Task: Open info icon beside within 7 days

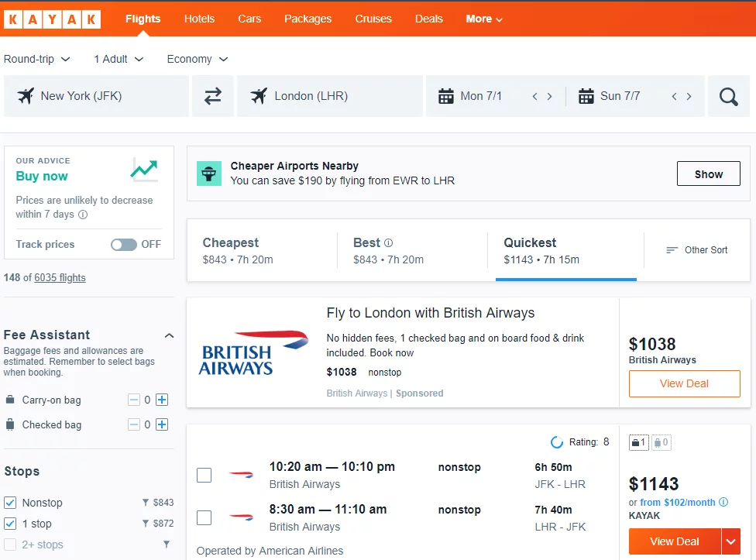Action: [x=83, y=215]
